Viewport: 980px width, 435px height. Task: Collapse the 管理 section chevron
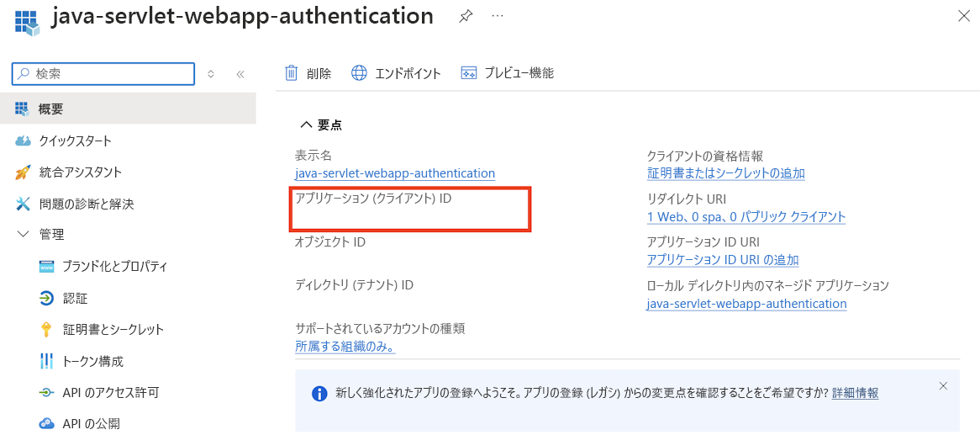click(24, 235)
